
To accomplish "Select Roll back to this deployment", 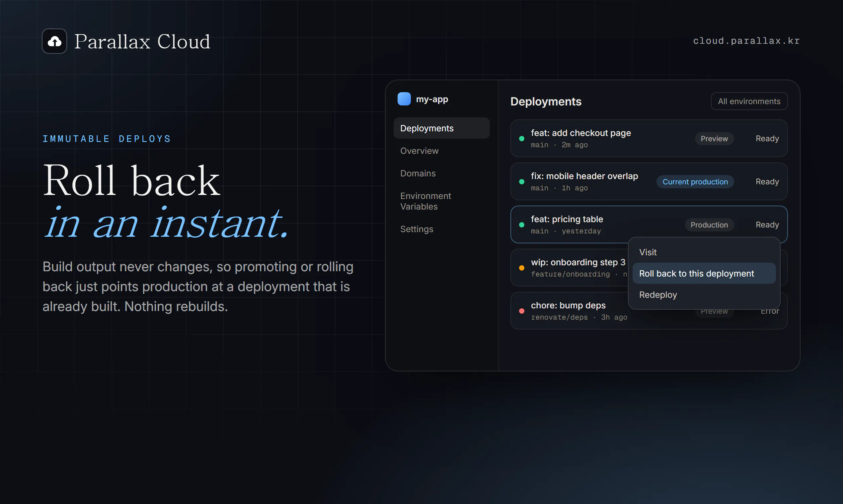I will click(x=704, y=274).
